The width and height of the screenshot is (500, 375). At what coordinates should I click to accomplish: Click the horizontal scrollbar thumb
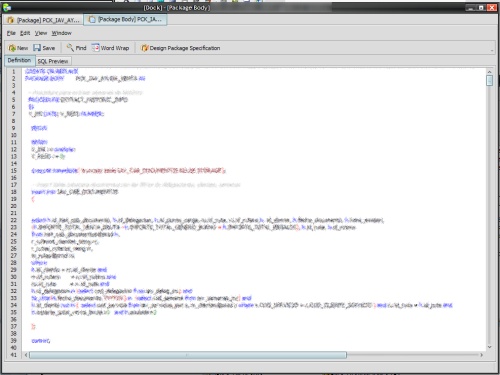188,355
